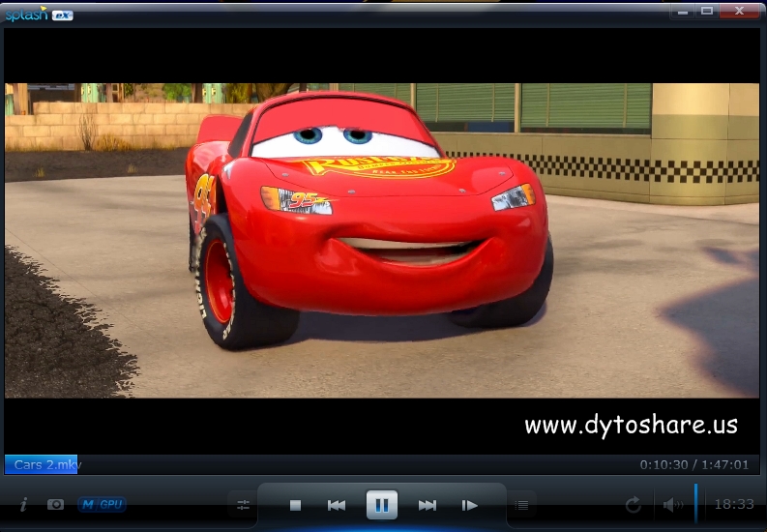Maximize the Splash player window
Image resolution: width=767 pixels, height=532 pixels.
coord(707,12)
